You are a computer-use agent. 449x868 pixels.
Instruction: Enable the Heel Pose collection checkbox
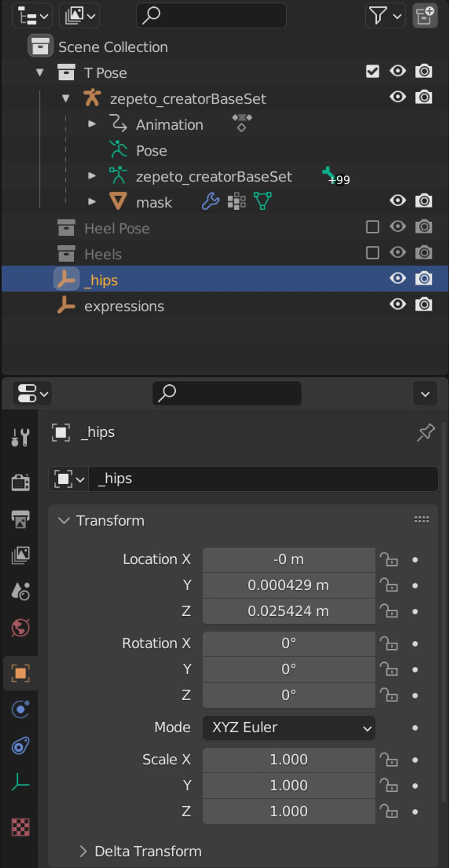coord(372,227)
